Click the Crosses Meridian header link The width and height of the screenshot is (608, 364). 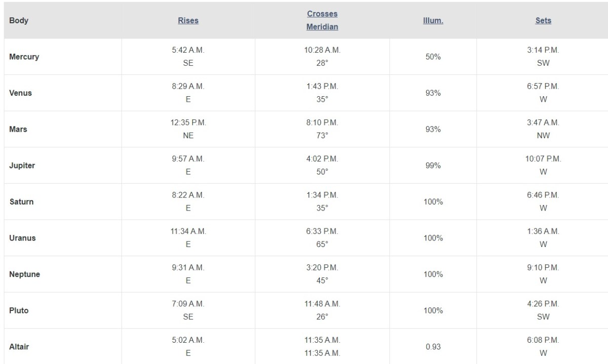322,20
